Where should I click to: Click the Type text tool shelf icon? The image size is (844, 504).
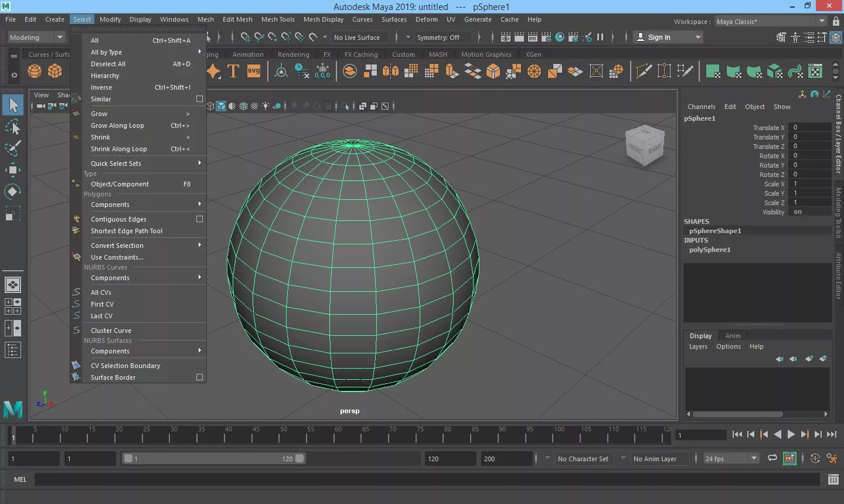pyautogui.click(x=233, y=71)
